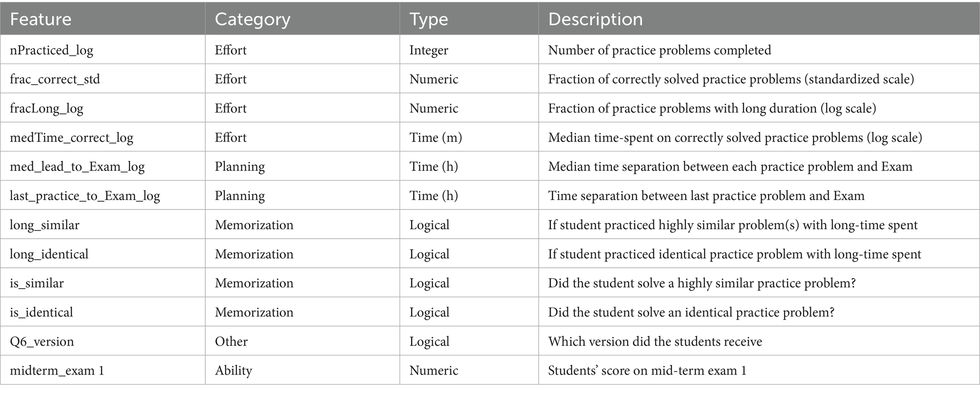Select the midterm_exam 1 cell

(56, 371)
